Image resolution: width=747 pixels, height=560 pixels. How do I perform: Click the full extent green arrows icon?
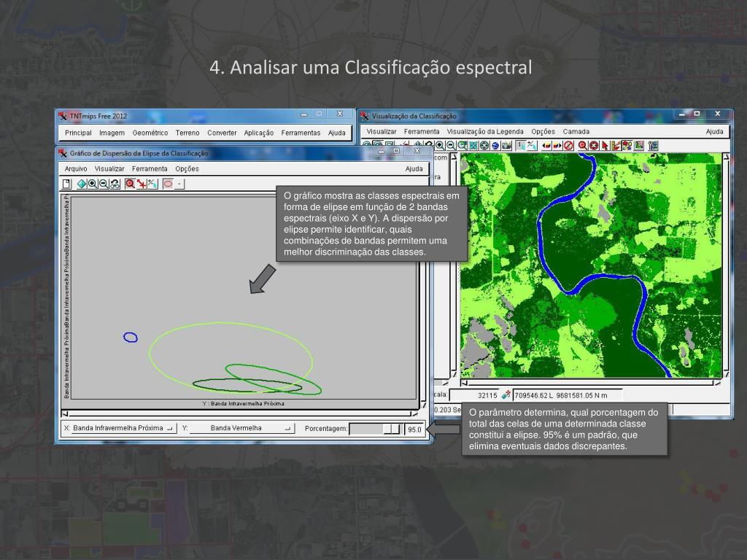(x=473, y=146)
